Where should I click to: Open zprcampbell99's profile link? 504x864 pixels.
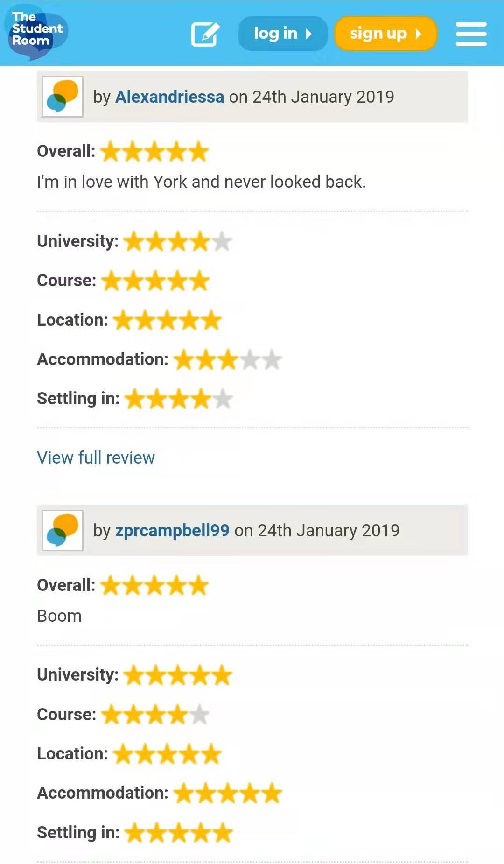[172, 530]
